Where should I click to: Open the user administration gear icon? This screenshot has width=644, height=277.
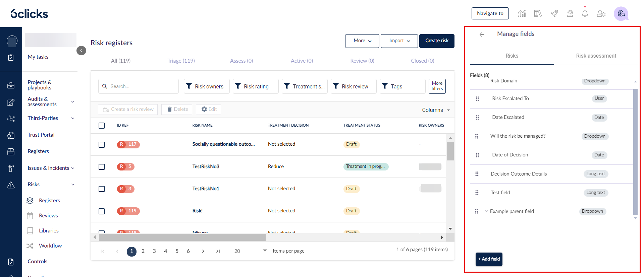(601, 13)
